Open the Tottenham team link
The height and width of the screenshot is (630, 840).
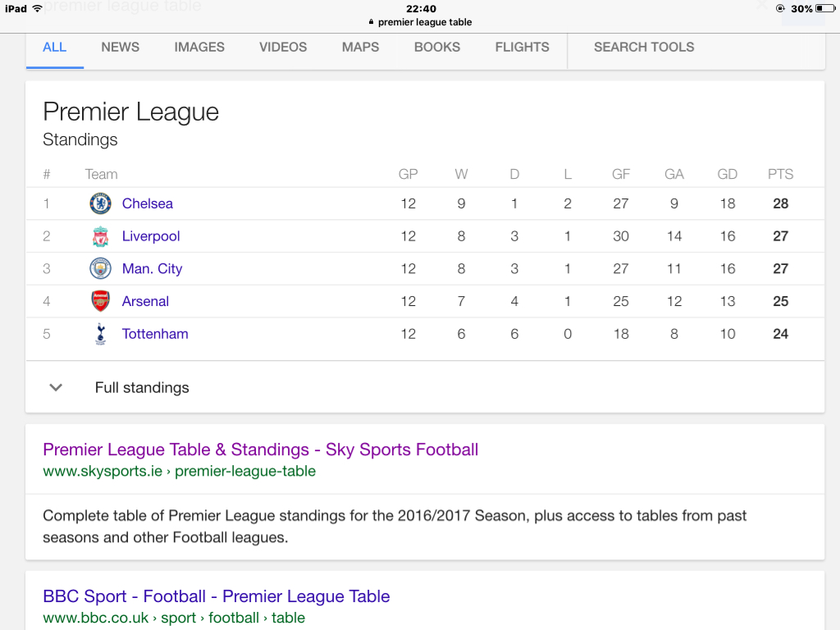point(155,334)
